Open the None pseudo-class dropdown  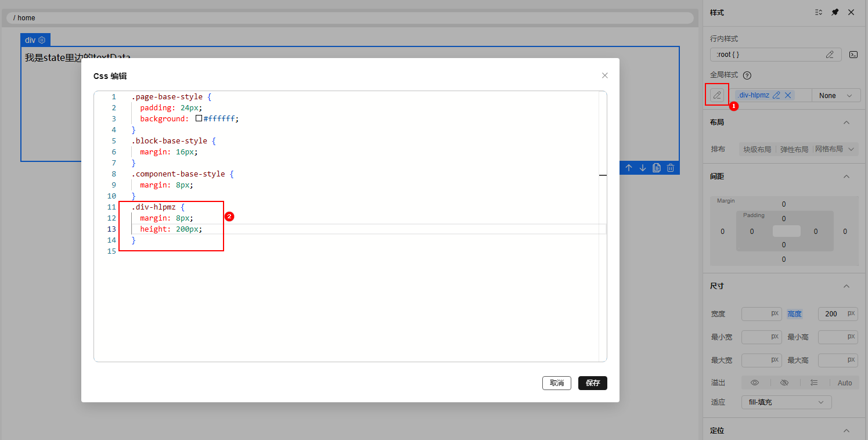(x=836, y=95)
